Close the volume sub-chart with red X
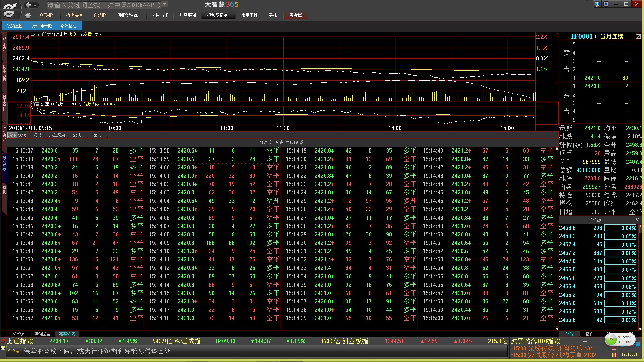The image size is (644, 362). pos(557,83)
